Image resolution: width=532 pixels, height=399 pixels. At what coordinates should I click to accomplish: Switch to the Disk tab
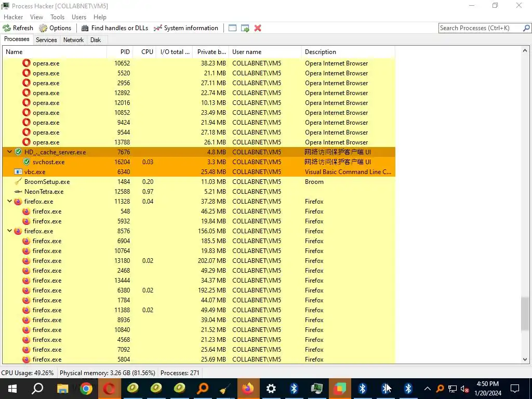pos(96,40)
